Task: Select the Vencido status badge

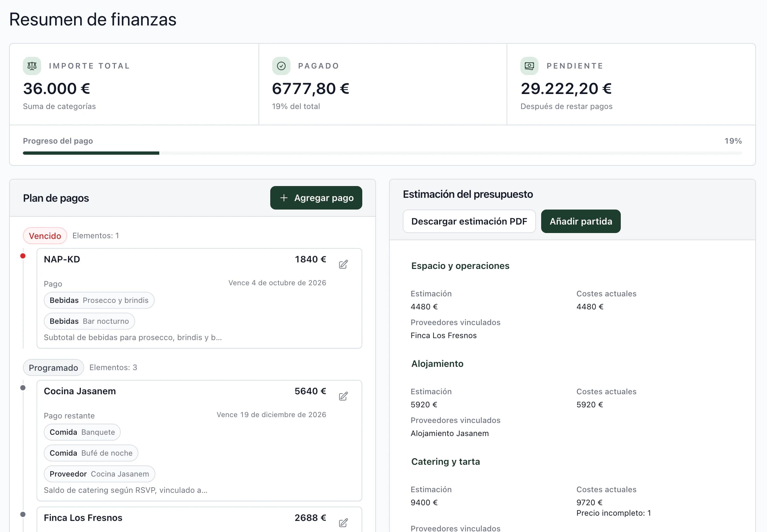Action: point(45,236)
